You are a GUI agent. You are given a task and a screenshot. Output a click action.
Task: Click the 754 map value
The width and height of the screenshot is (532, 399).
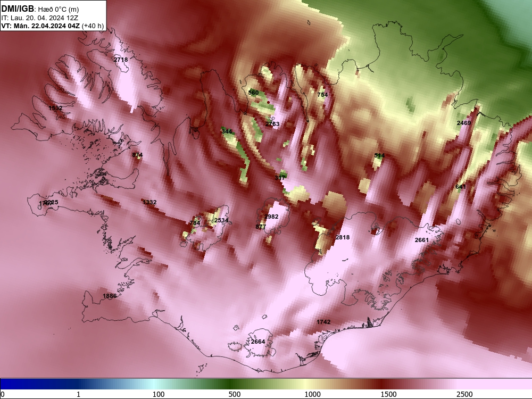pyautogui.click(x=322, y=95)
